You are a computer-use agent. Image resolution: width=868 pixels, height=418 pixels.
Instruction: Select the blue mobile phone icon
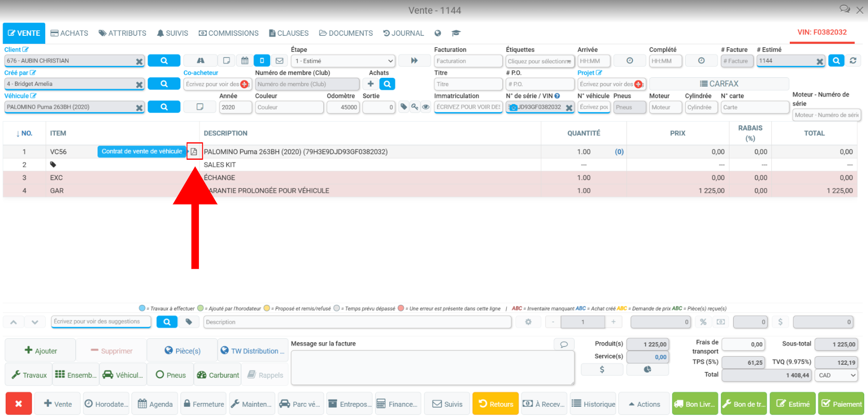pos(262,61)
